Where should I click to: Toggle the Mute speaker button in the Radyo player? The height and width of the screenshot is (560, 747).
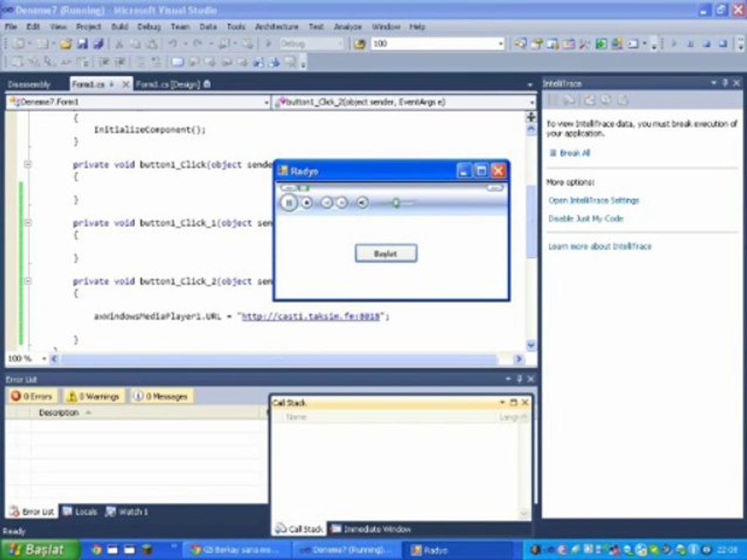[362, 203]
